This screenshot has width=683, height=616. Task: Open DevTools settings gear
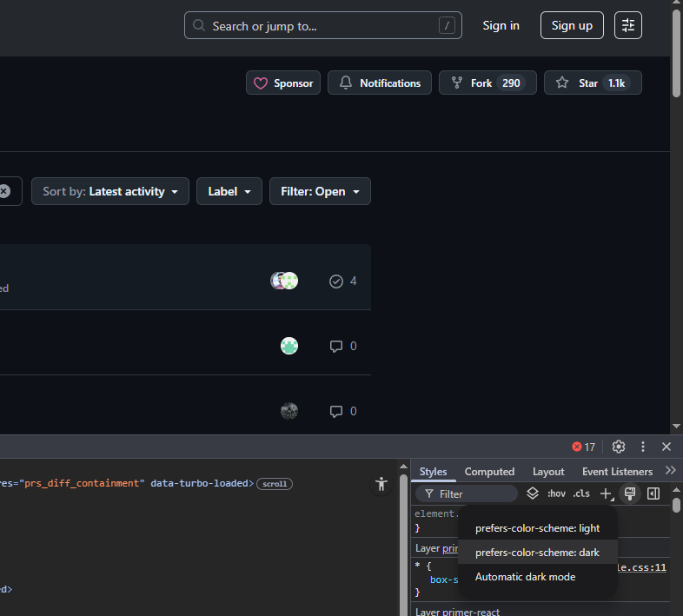(619, 447)
